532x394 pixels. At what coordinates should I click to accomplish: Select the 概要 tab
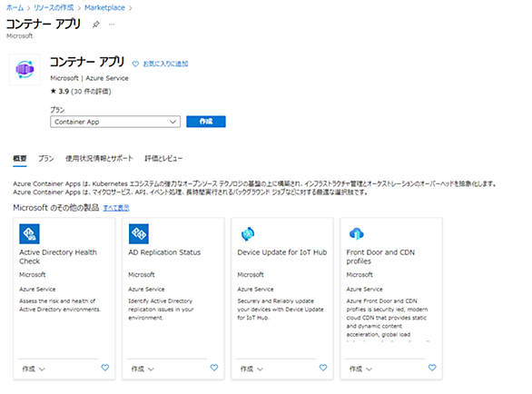point(20,159)
